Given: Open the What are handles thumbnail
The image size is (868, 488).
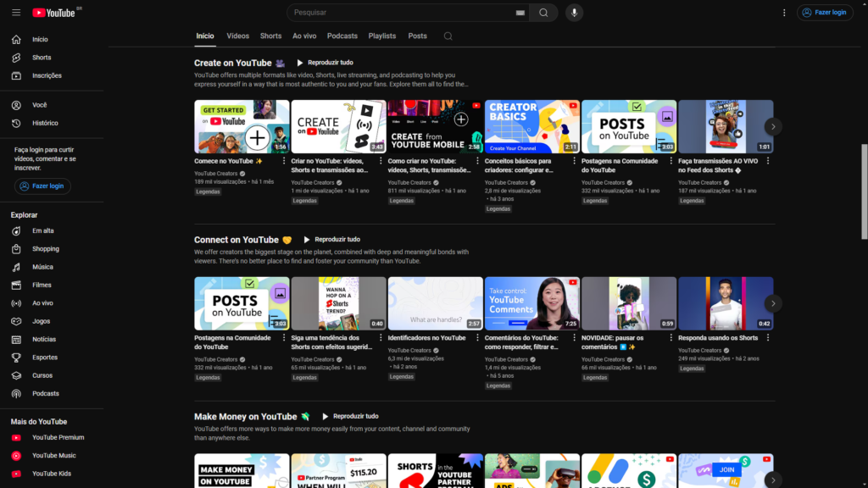Looking at the screenshot, I should pos(435,303).
